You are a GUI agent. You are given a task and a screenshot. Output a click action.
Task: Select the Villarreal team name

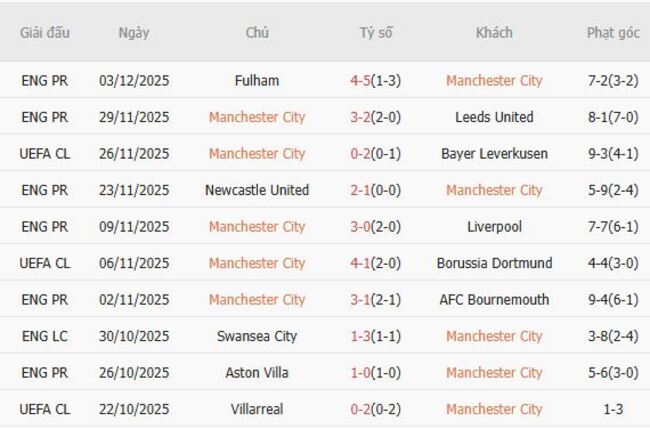pyautogui.click(x=257, y=409)
